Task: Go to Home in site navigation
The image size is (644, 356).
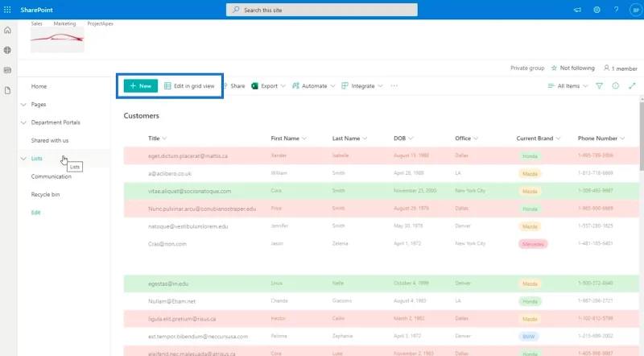Action: [x=39, y=86]
